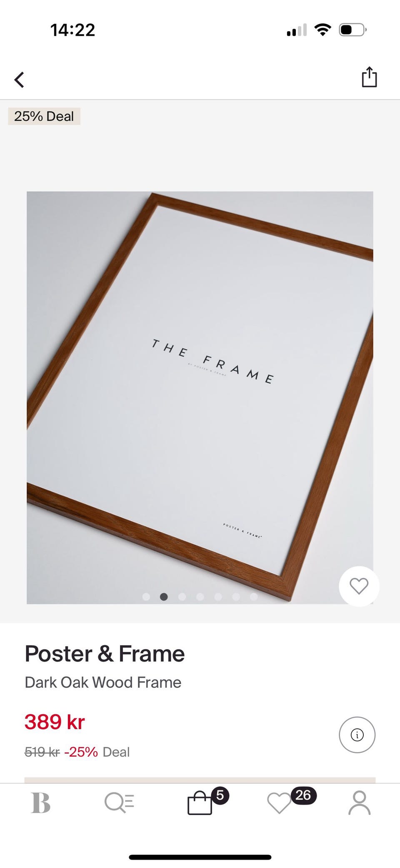Image resolution: width=400 pixels, height=868 pixels.
Task: Select the fourth image carousel dot
Action: (x=200, y=597)
